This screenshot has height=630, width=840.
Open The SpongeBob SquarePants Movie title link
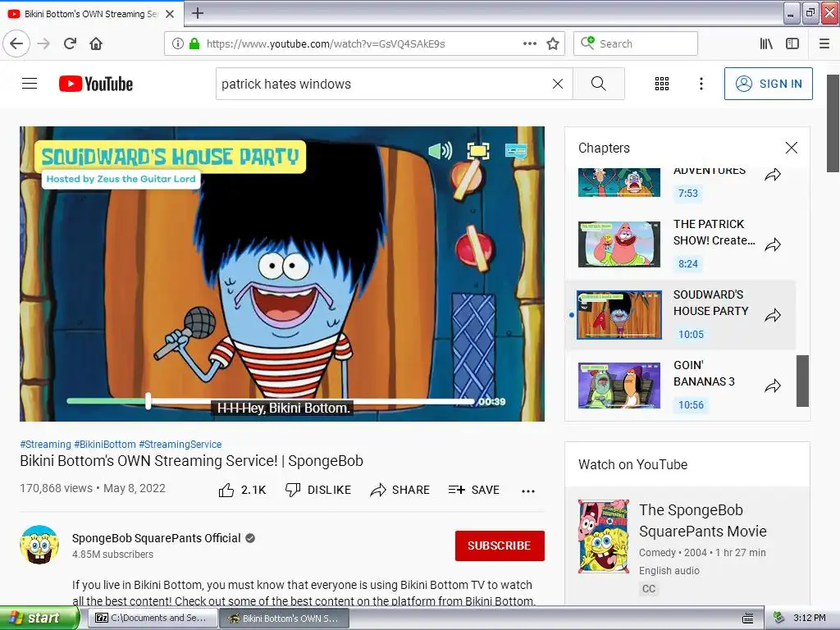click(x=703, y=520)
